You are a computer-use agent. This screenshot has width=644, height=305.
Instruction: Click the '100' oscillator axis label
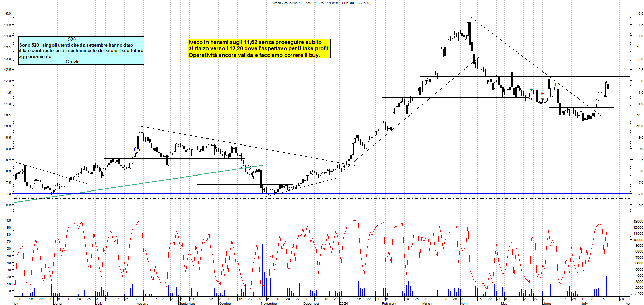(8, 220)
